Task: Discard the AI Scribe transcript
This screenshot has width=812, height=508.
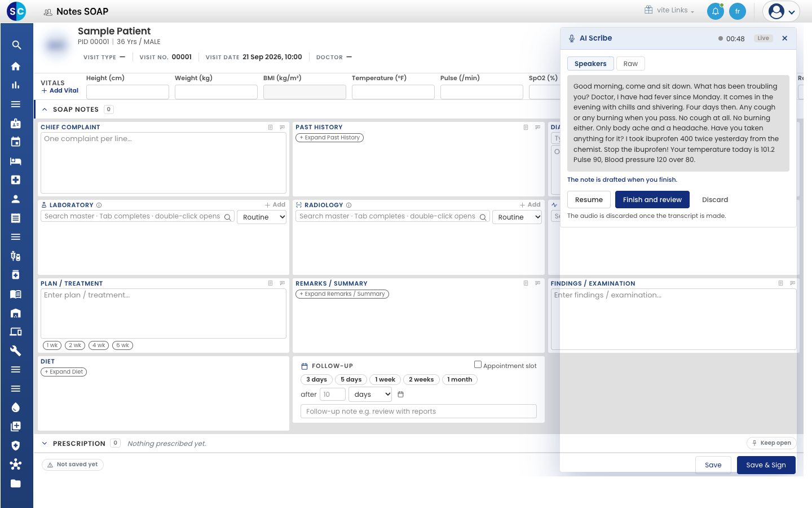Action: (715, 200)
